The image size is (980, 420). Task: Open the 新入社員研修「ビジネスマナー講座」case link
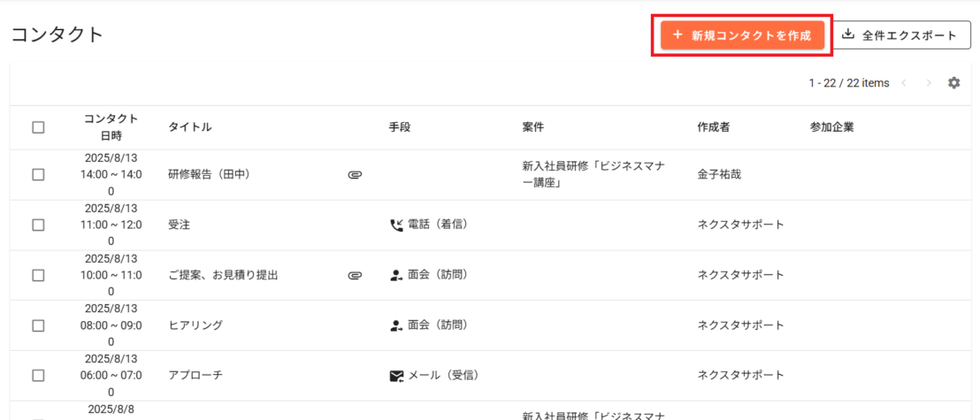[593, 174]
